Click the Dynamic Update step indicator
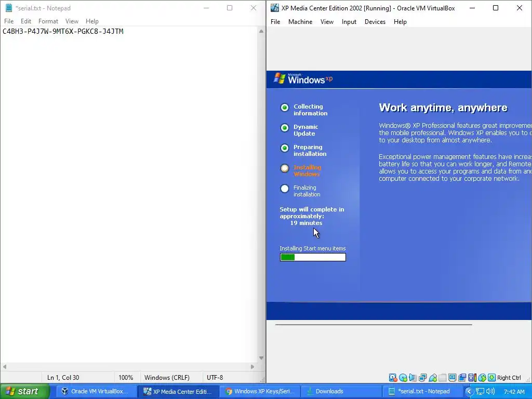Screen dimensions: 532x399 click(x=285, y=128)
